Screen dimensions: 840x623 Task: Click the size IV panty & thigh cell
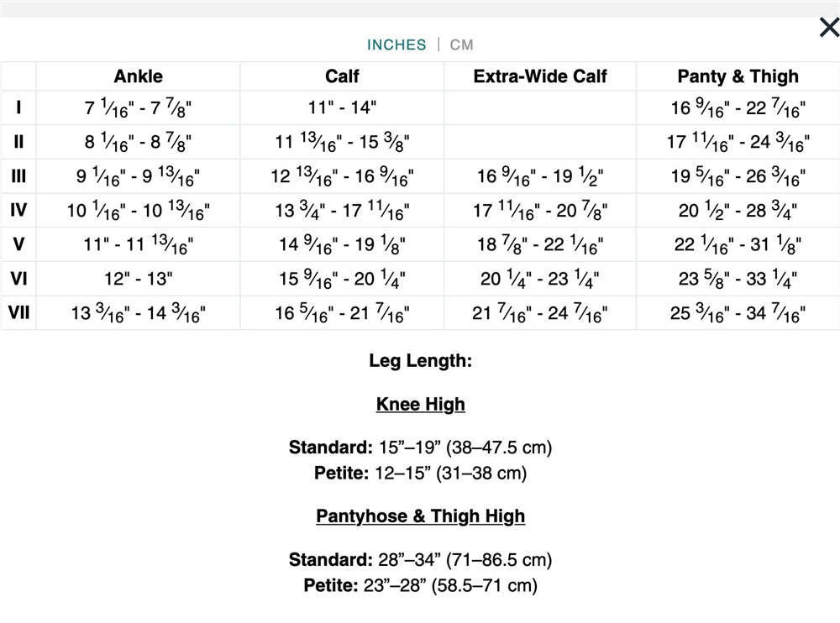pos(738,211)
